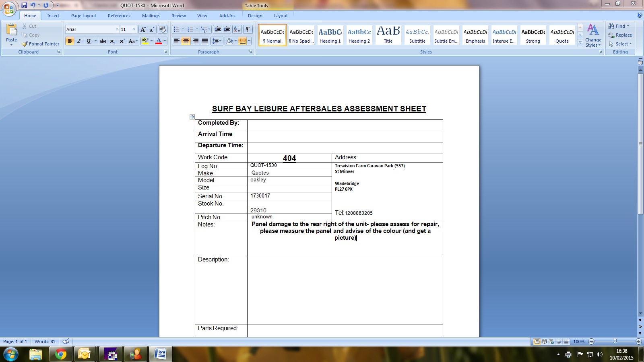Screen dimensions: 644x362
Task: Click the Windows Start button
Action: (x=11, y=354)
